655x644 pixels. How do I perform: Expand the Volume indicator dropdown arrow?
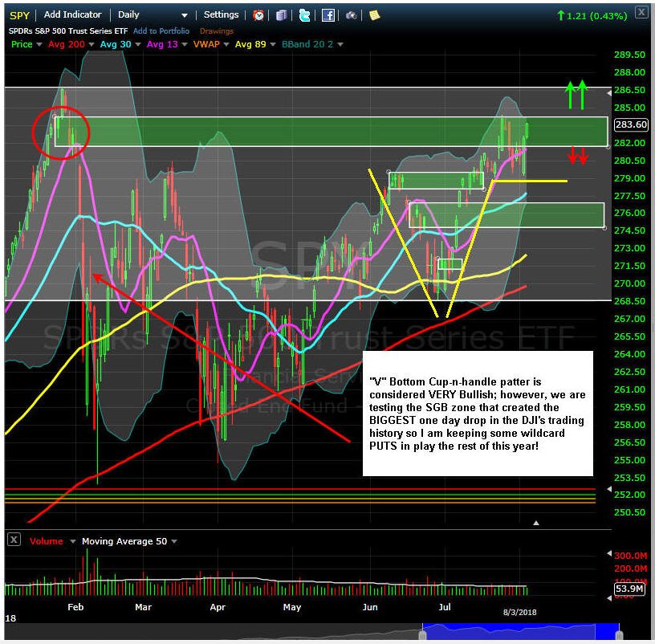[73, 541]
